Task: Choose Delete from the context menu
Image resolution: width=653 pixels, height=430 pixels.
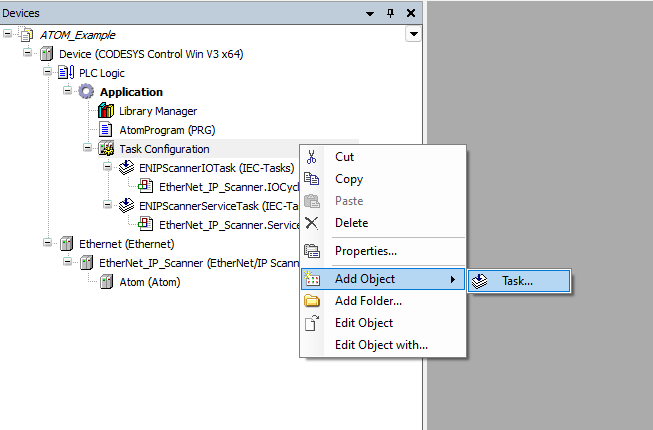Action: click(x=382, y=223)
